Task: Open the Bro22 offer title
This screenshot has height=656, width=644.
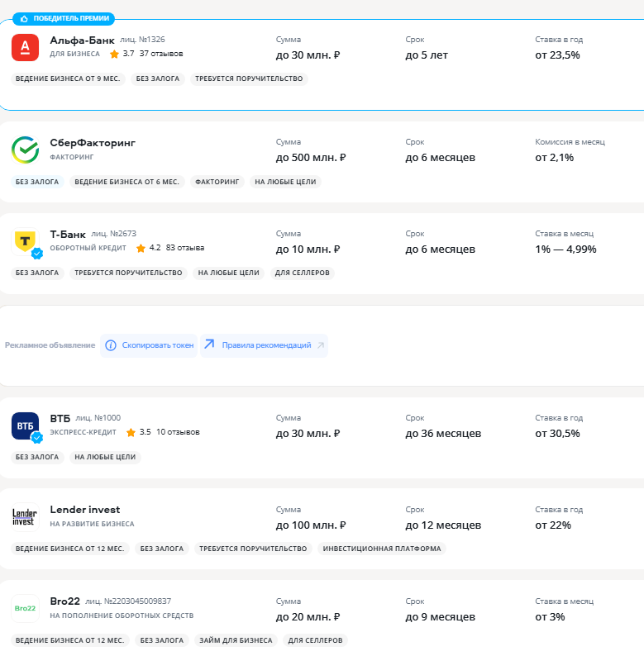Action: pyautogui.click(x=64, y=601)
